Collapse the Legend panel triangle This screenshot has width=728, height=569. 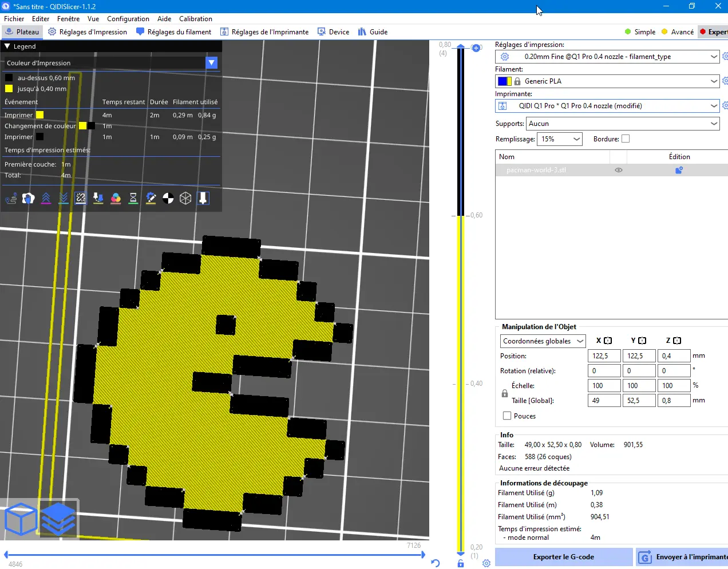7,46
